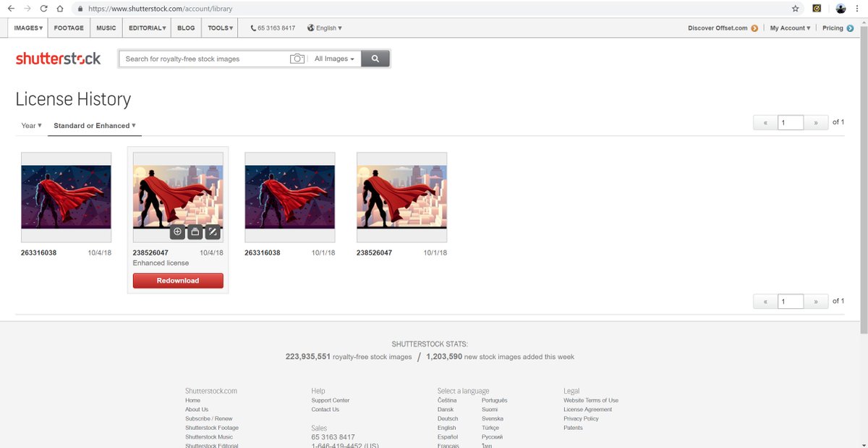Click the Patents footer link
Image resolution: width=868 pixels, height=448 pixels.
(573, 428)
